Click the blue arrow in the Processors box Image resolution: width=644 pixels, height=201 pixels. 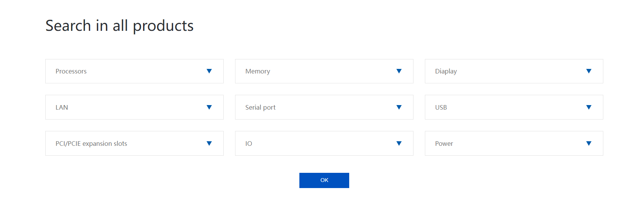(x=209, y=71)
